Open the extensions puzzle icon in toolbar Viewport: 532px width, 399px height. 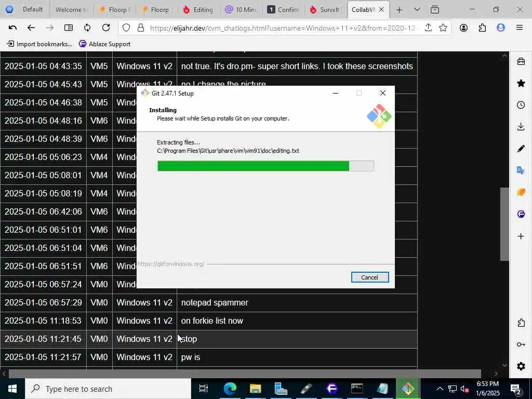click(482, 28)
